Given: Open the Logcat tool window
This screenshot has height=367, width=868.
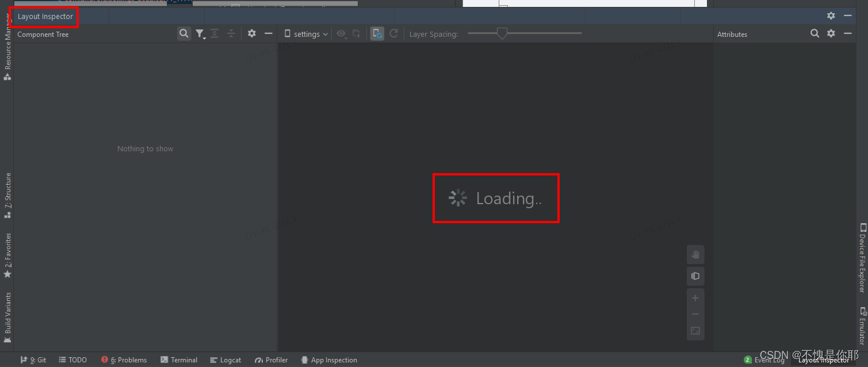Looking at the screenshot, I should pyautogui.click(x=225, y=360).
